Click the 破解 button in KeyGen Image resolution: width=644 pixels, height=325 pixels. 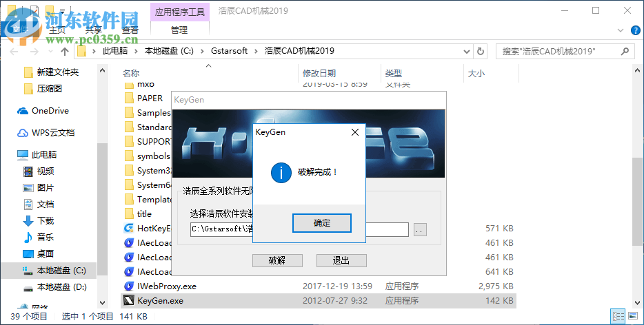click(277, 260)
